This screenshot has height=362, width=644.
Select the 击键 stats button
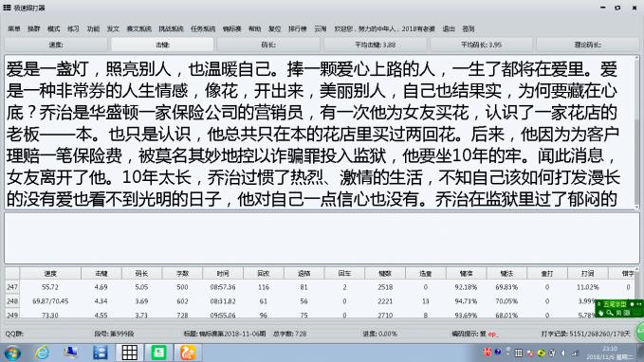(x=162, y=45)
